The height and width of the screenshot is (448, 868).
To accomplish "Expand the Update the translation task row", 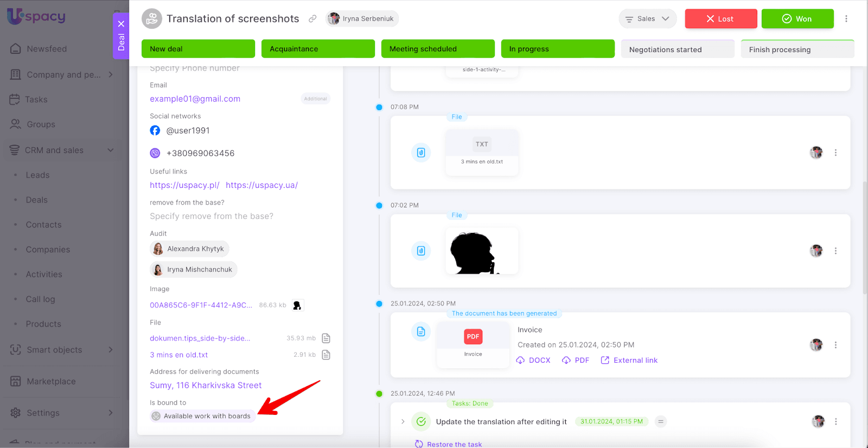I will (403, 422).
